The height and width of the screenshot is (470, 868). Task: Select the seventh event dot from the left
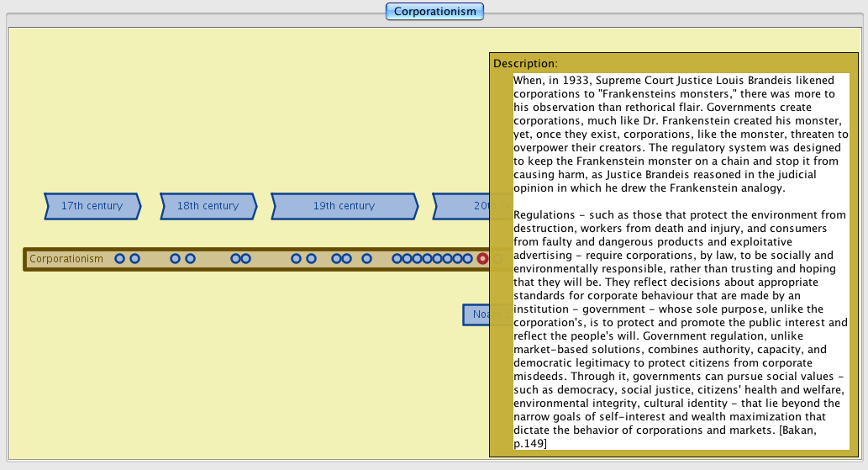coord(296,259)
